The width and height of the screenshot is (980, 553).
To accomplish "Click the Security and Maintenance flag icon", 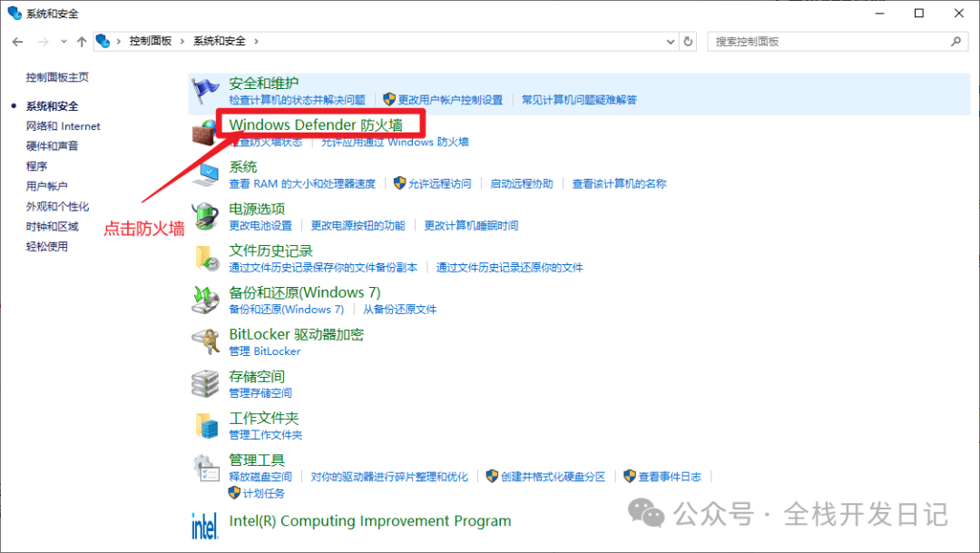I will pyautogui.click(x=205, y=91).
